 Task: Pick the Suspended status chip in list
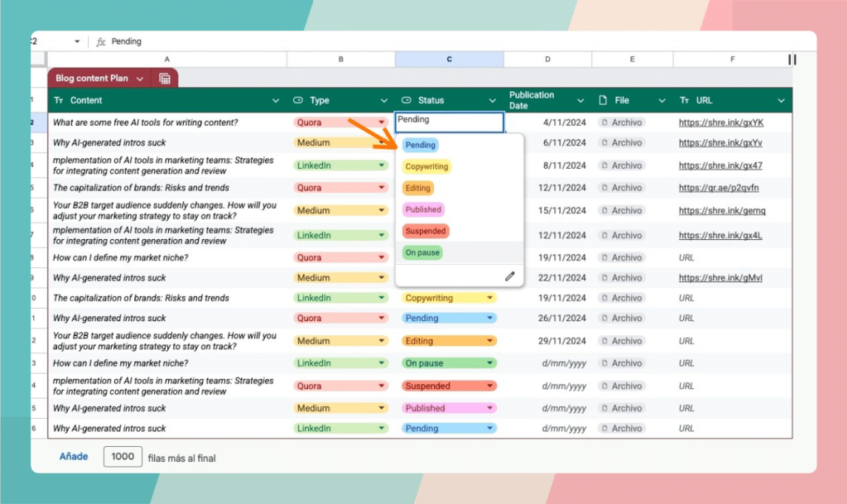[x=426, y=231]
